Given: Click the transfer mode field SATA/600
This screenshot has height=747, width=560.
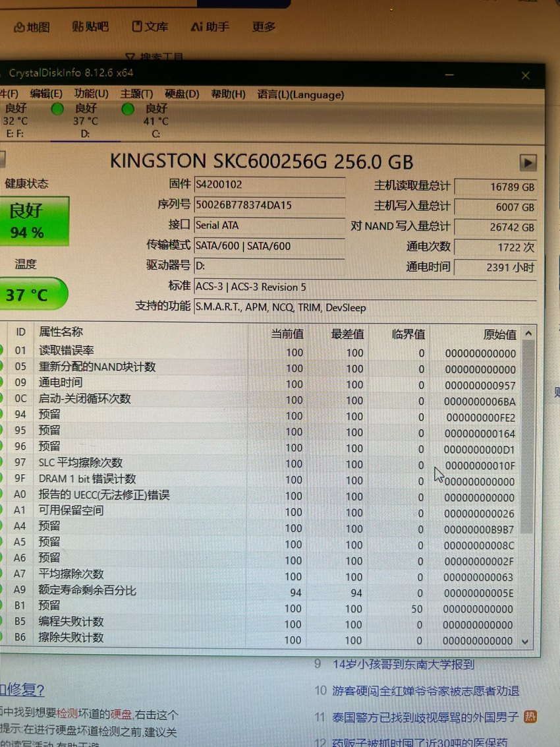Looking at the screenshot, I should pyautogui.click(x=269, y=246).
